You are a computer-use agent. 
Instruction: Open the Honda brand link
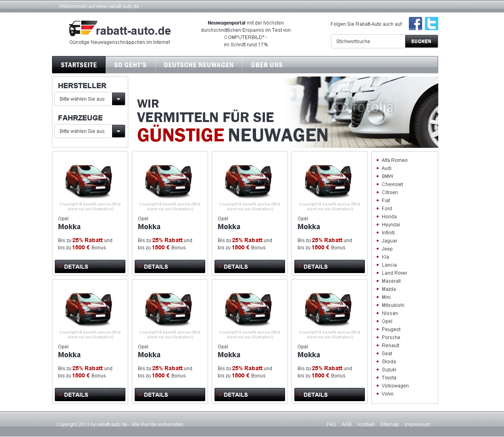click(389, 217)
